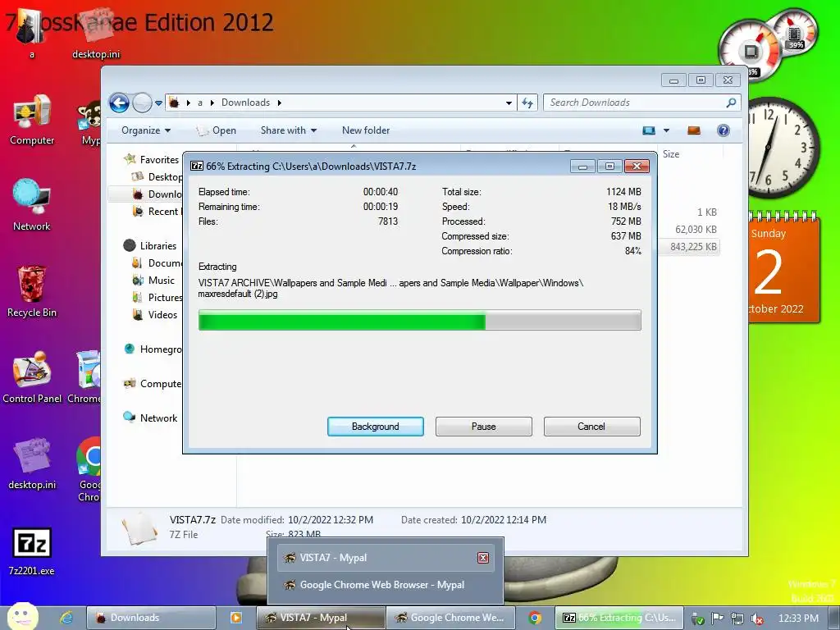Refresh the Downloads folder view
Viewport: 840px width, 630px height.
(527, 103)
